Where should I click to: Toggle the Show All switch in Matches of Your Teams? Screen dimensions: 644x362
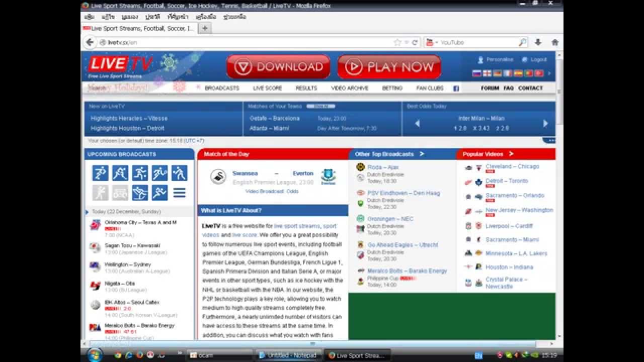(320, 106)
